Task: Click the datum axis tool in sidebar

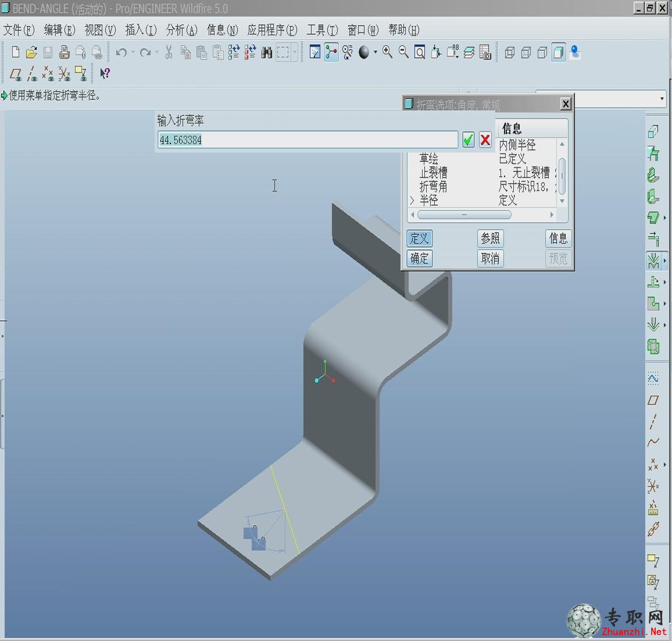Action: click(653, 422)
